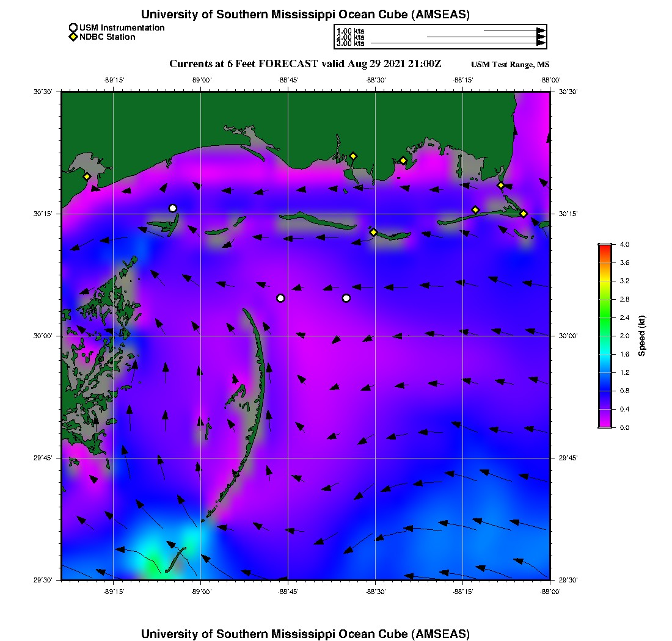Image resolution: width=672 pixels, height=641 pixels.
Task: Click the eastern USM circle of the central pair
Action: pos(346,298)
